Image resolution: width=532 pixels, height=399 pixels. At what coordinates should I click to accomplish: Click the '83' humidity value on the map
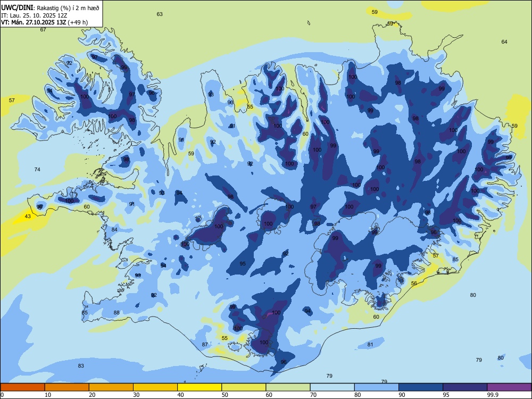tap(81, 366)
